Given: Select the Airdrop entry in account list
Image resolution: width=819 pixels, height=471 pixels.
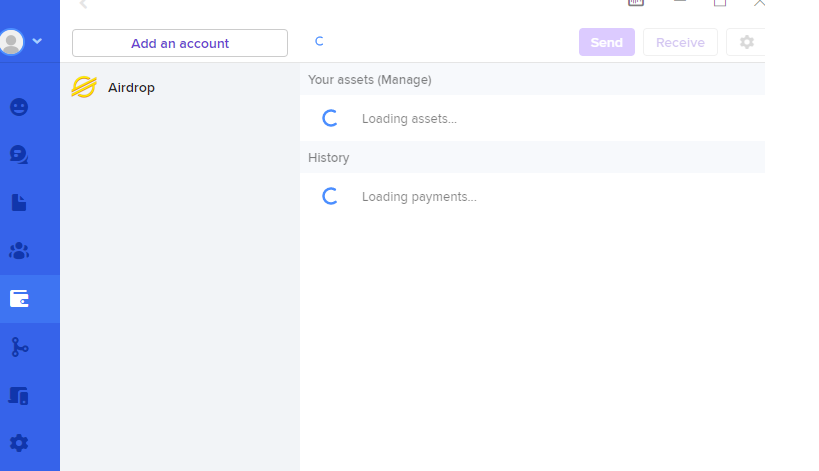Looking at the screenshot, I should tap(131, 88).
